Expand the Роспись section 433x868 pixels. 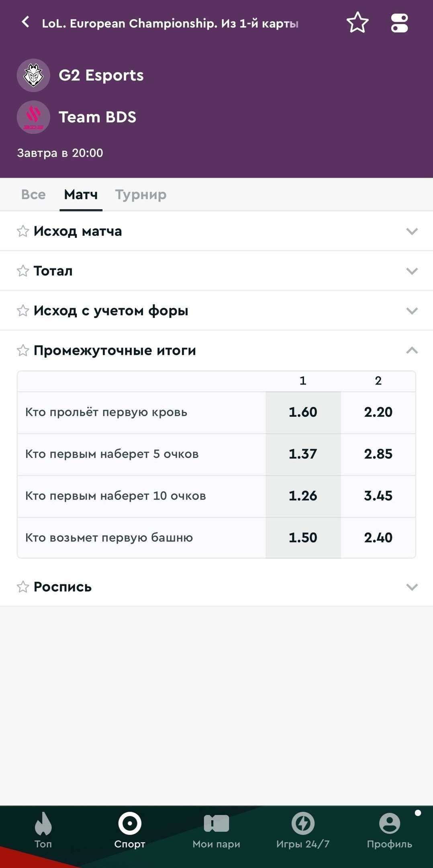coord(412,587)
